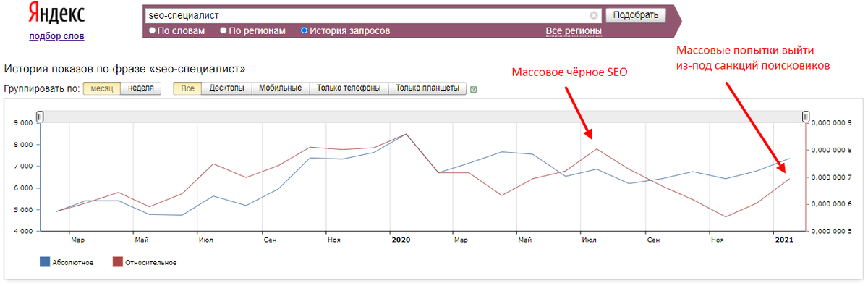Click the 7 000 left axis value
The width and height of the screenshot is (868, 286).
pos(22,167)
